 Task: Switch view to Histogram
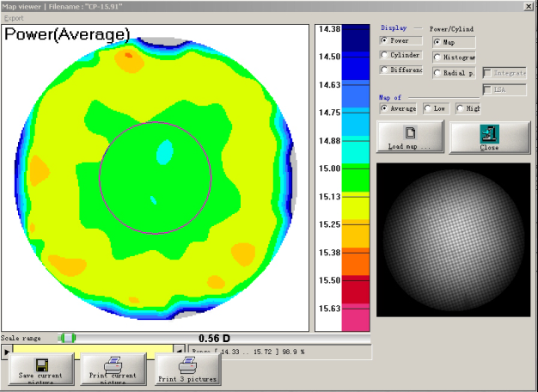point(437,57)
